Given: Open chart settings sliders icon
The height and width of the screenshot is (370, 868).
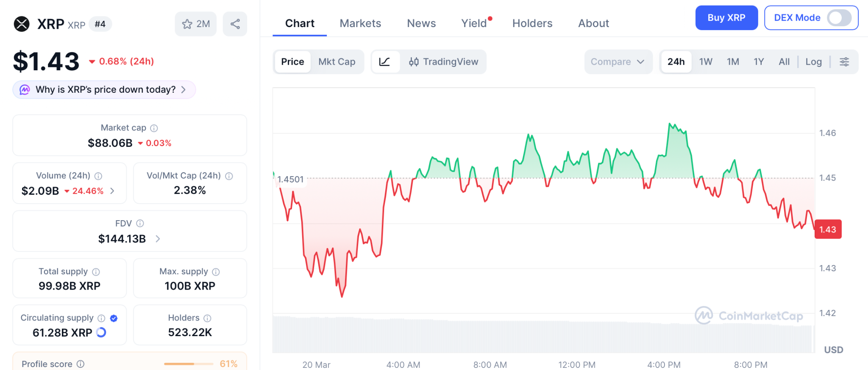Looking at the screenshot, I should tap(844, 62).
